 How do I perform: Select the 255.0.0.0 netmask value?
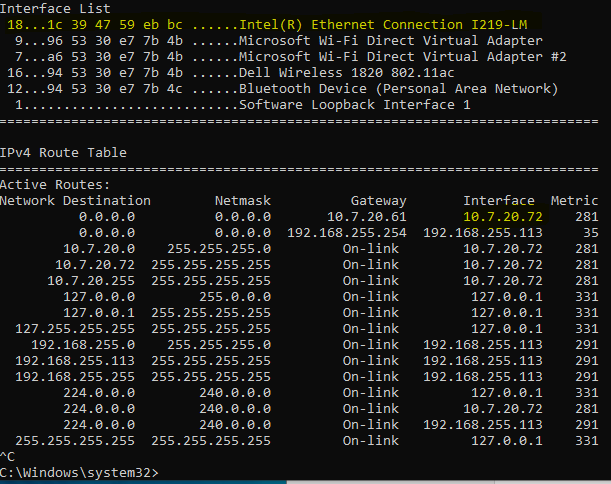(235, 297)
